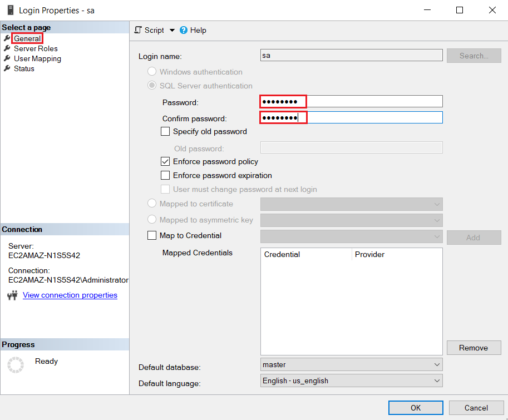
Task: Click the Script icon on the toolbar
Action: coord(137,30)
